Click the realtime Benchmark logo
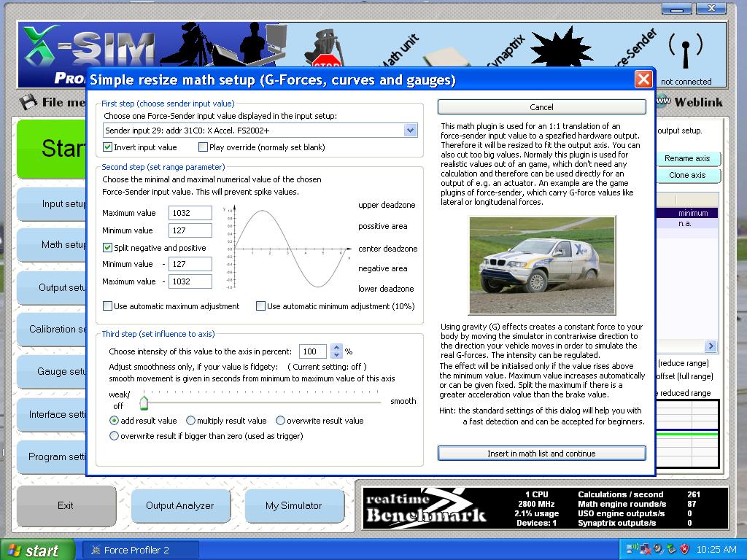Screen dimensions: 747x560 426,508
